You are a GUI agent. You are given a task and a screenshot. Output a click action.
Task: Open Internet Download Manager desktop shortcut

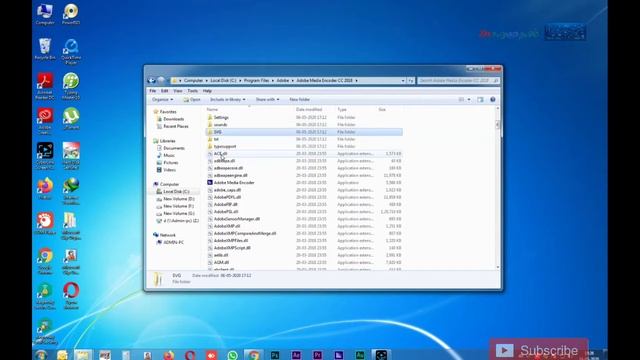point(71,191)
